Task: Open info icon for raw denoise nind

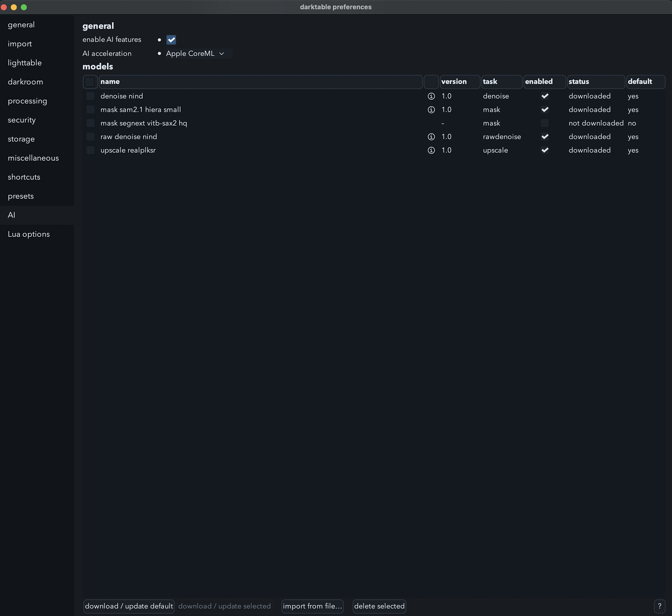Action: click(x=431, y=137)
